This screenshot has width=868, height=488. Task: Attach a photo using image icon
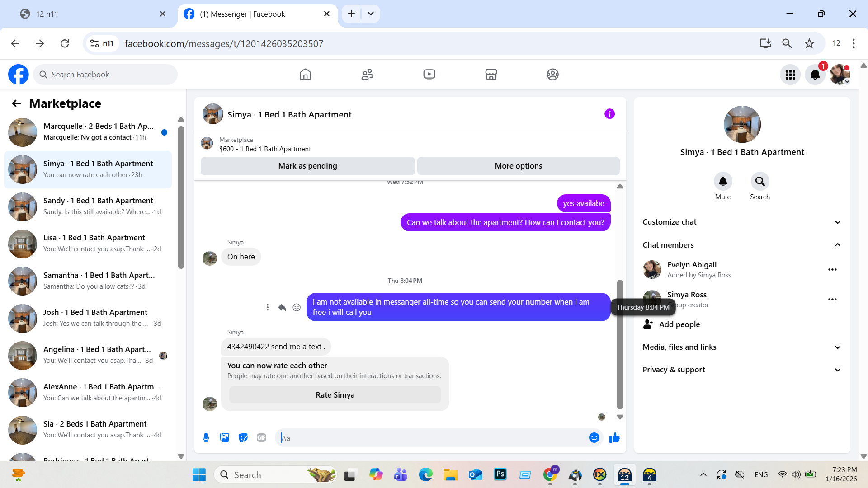[x=224, y=438]
